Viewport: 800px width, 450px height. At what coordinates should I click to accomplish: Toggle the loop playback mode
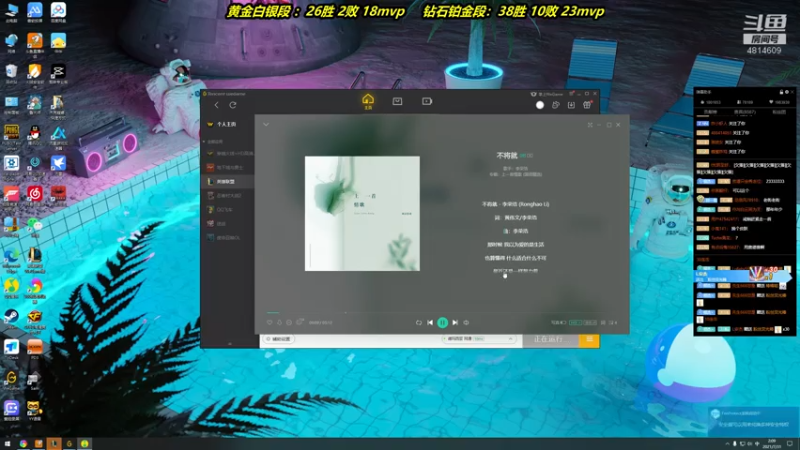point(419,323)
